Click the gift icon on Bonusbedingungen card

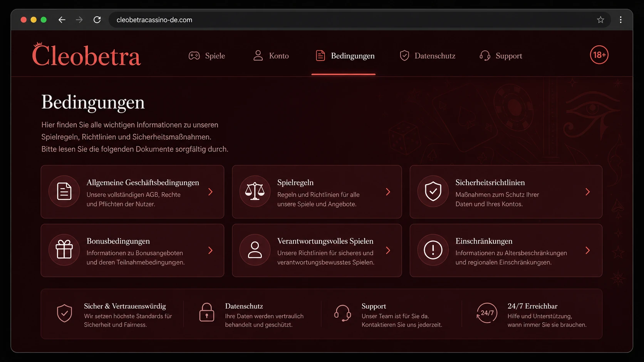coord(64,250)
